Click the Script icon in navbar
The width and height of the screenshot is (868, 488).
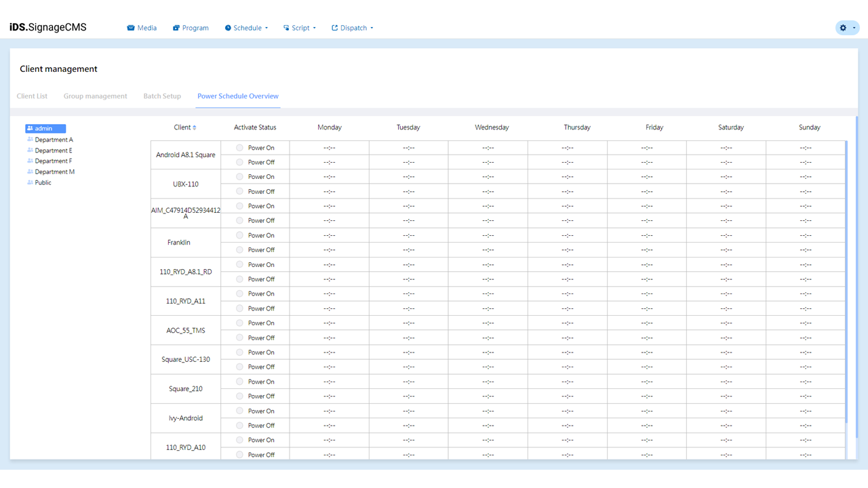tap(286, 28)
